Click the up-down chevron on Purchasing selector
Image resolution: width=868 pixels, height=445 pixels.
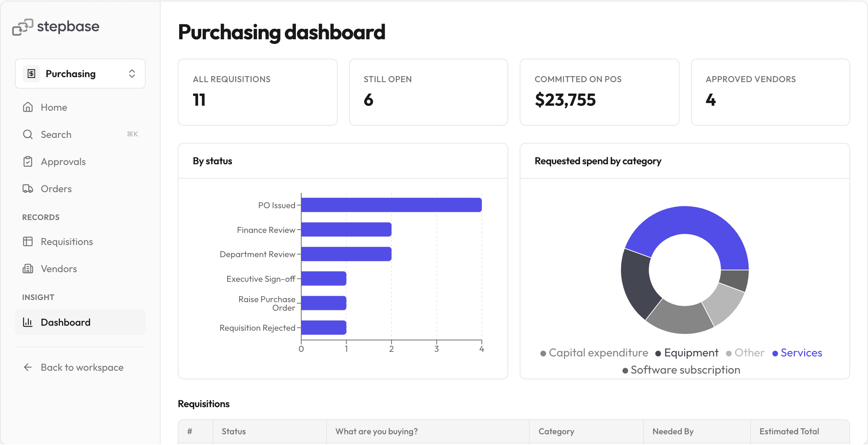(132, 74)
